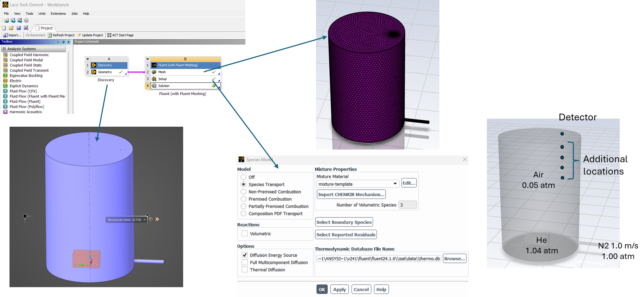Switch to the Project tab
The width and height of the screenshot is (644, 297).
pyautogui.click(x=44, y=28)
